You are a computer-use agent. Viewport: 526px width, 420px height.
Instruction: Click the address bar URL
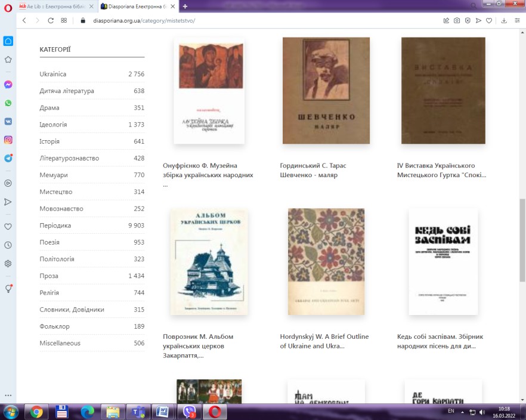point(144,20)
